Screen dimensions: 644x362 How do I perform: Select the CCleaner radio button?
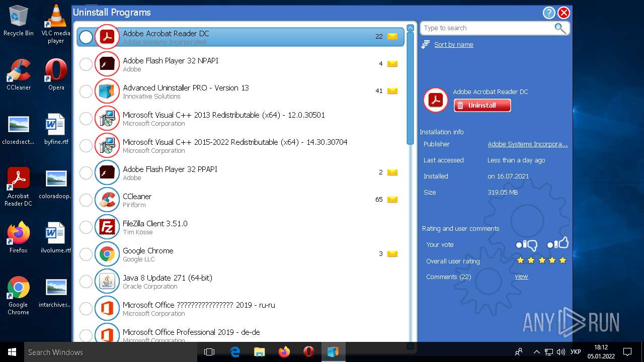[86, 200]
